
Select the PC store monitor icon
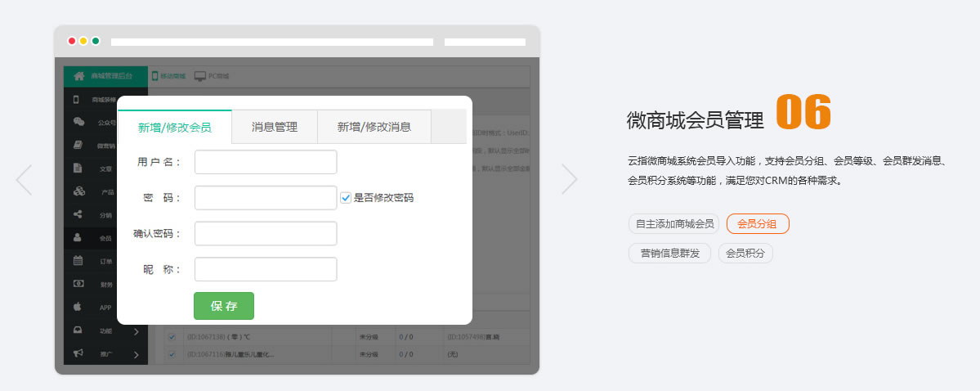pyautogui.click(x=199, y=76)
